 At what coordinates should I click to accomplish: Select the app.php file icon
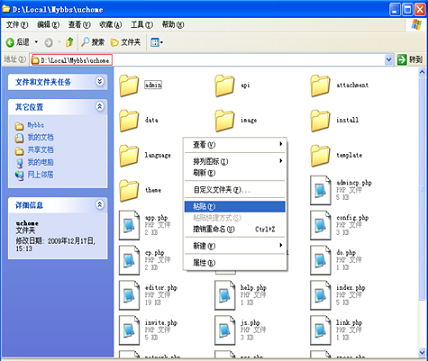coord(129,225)
